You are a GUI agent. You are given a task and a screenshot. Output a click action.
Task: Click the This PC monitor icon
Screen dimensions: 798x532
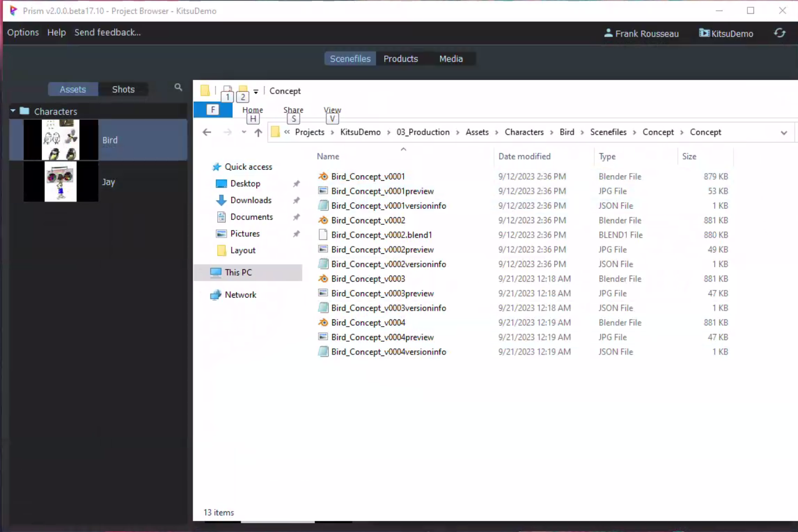(x=216, y=272)
